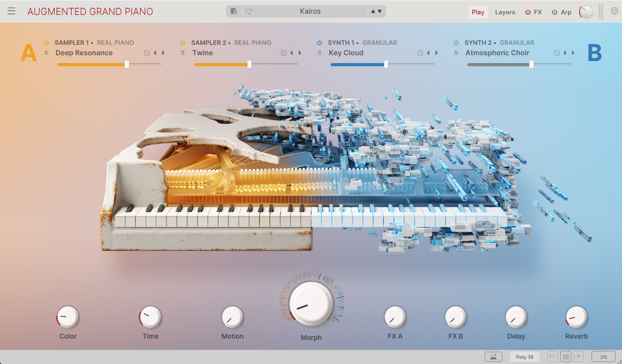The image size is (622, 364).
Task: Select previous sample for Twine
Action: coord(291,53)
